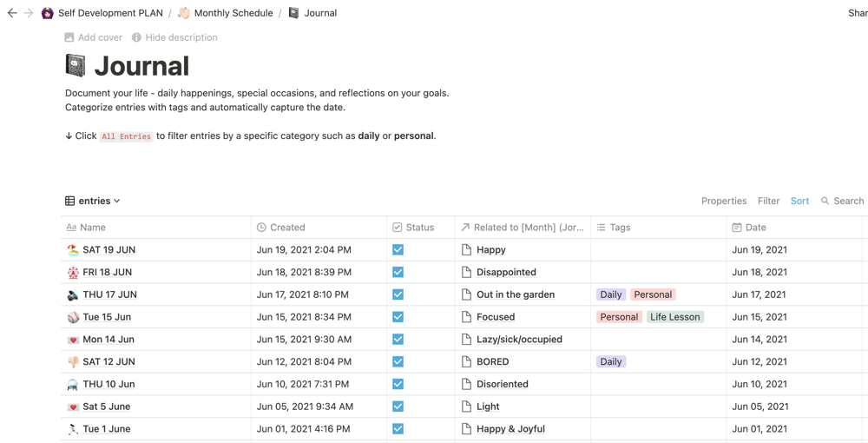Click the beach emoji of SAT 19 JUN

pyautogui.click(x=73, y=250)
